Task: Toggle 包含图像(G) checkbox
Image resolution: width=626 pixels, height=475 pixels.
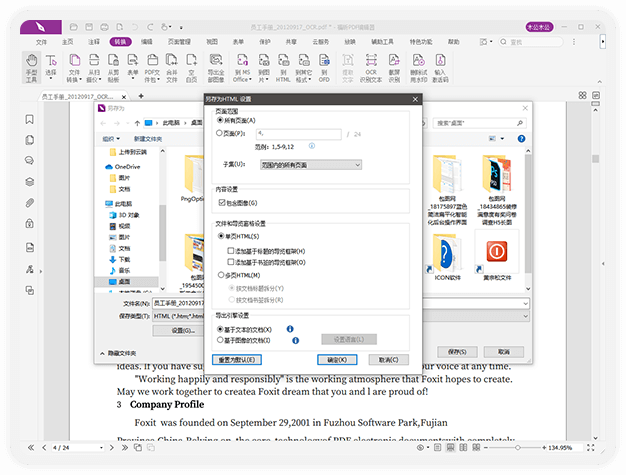Action: pyautogui.click(x=222, y=203)
